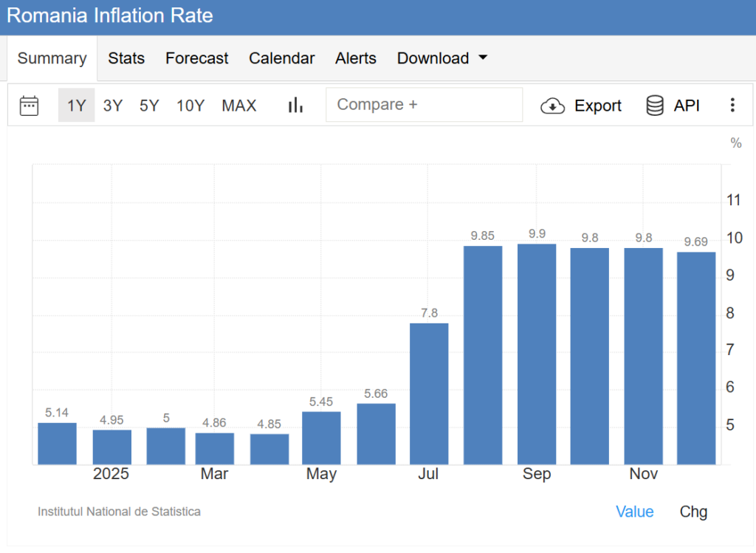
Task: Open the Forecast tab
Action: pos(196,58)
